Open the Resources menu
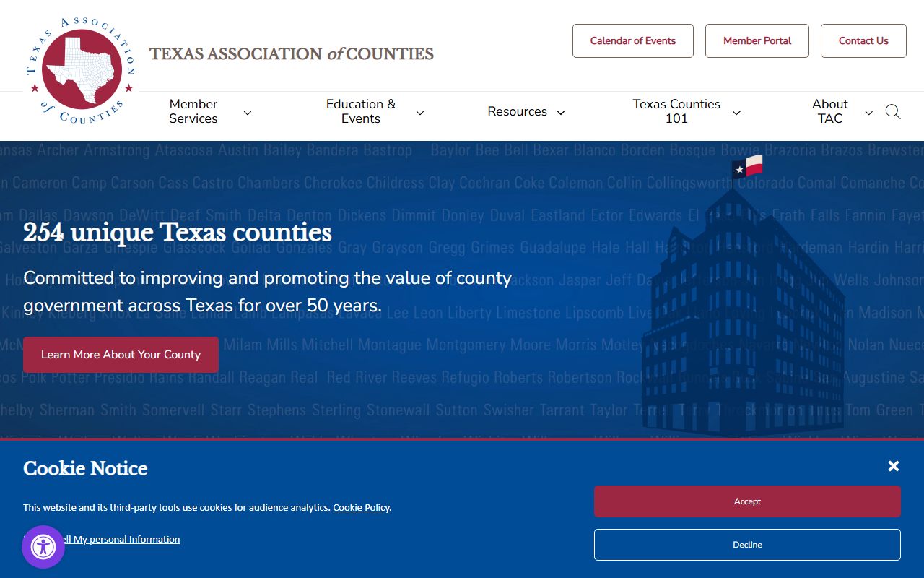 tap(517, 111)
